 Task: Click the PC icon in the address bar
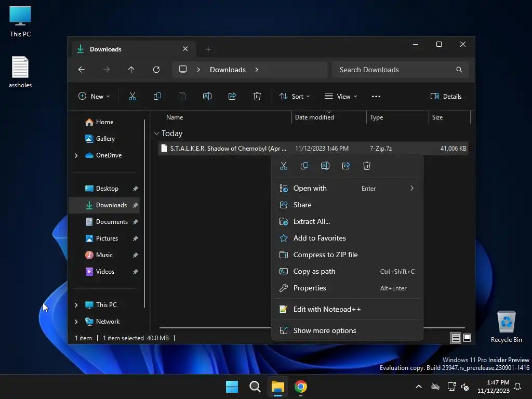(183, 70)
